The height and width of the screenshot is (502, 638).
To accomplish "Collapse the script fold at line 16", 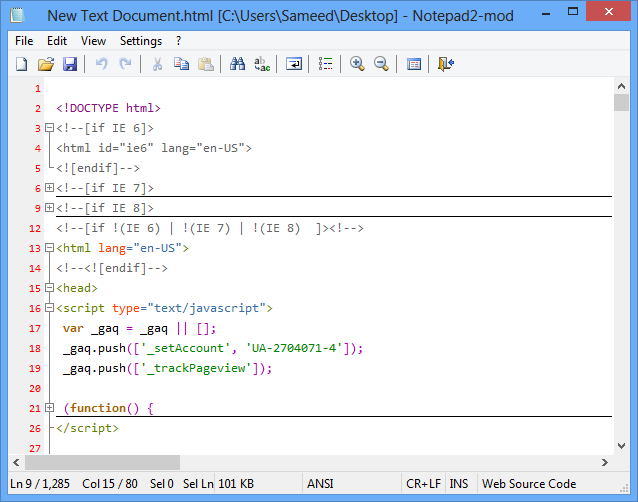I will [x=49, y=308].
